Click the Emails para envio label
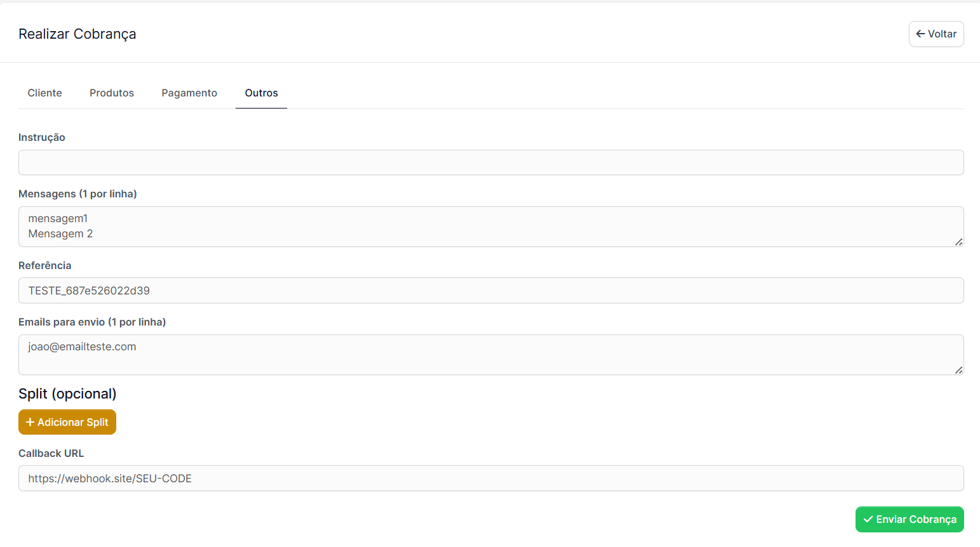The width and height of the screenshot is (980, 547). (92, 322)
